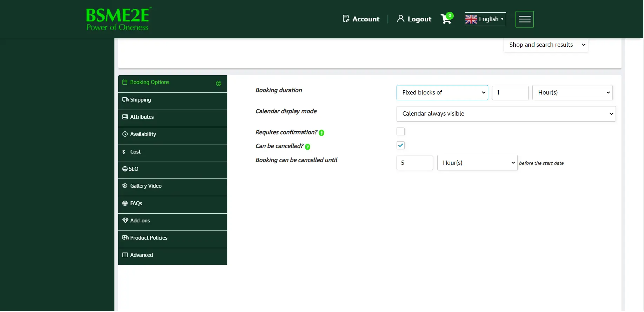Click the Can be cancelled? label

coord(279,146)
